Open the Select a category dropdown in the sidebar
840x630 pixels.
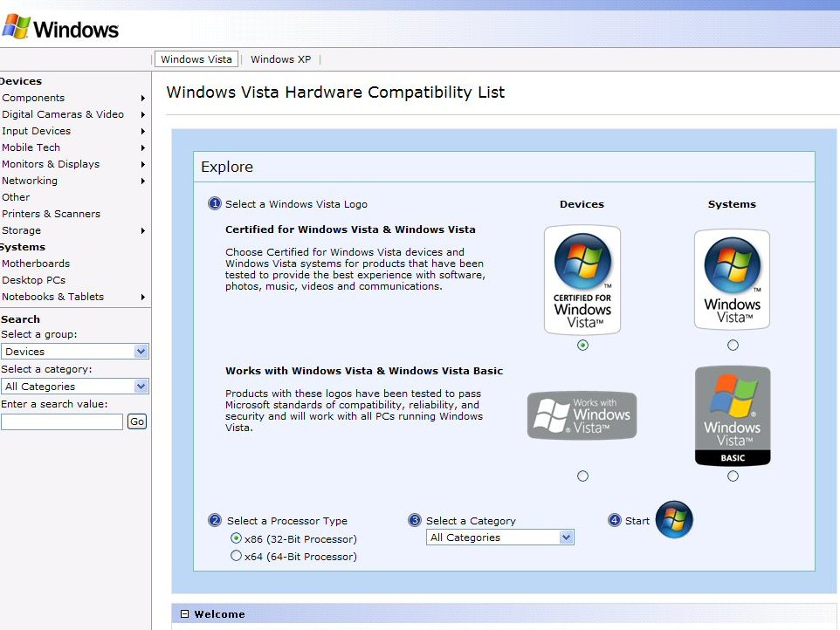(x=75, y=386)
